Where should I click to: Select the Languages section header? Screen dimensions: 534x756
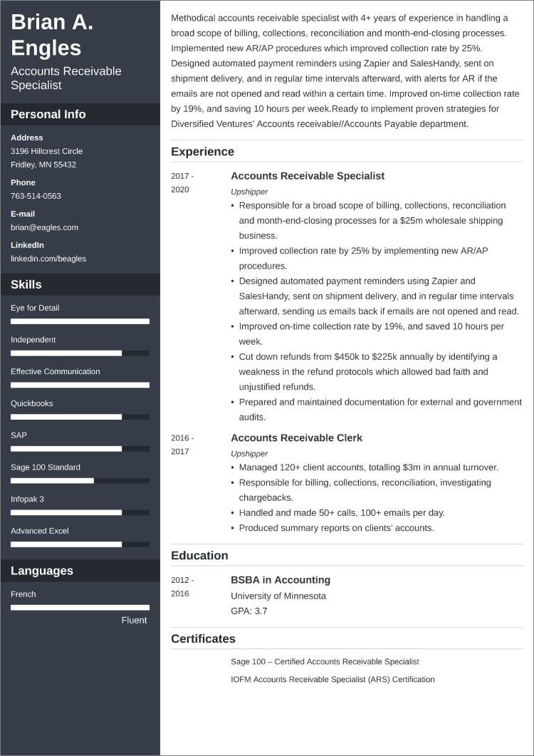tap(42, 571)
